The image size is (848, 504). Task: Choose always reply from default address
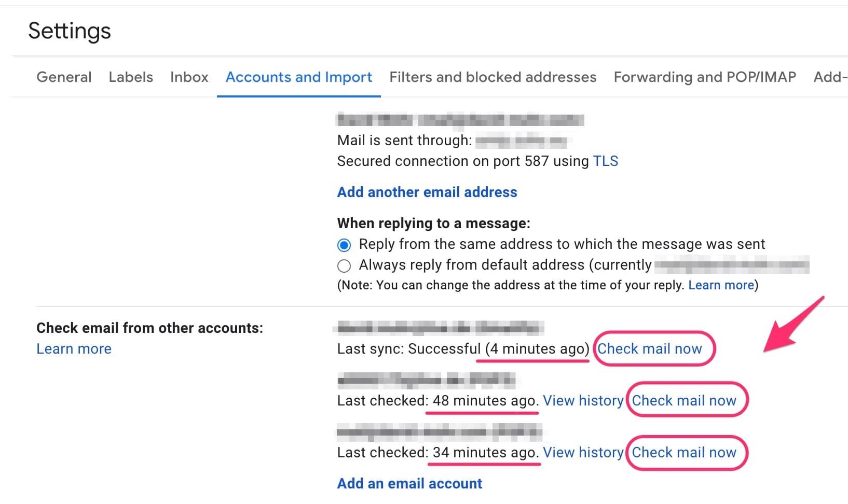pos(344,265)
